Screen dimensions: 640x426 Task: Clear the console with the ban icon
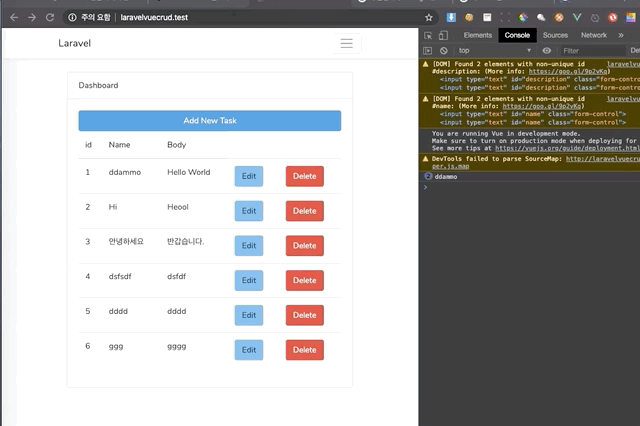pyautogui.click(x=444, y=51)
